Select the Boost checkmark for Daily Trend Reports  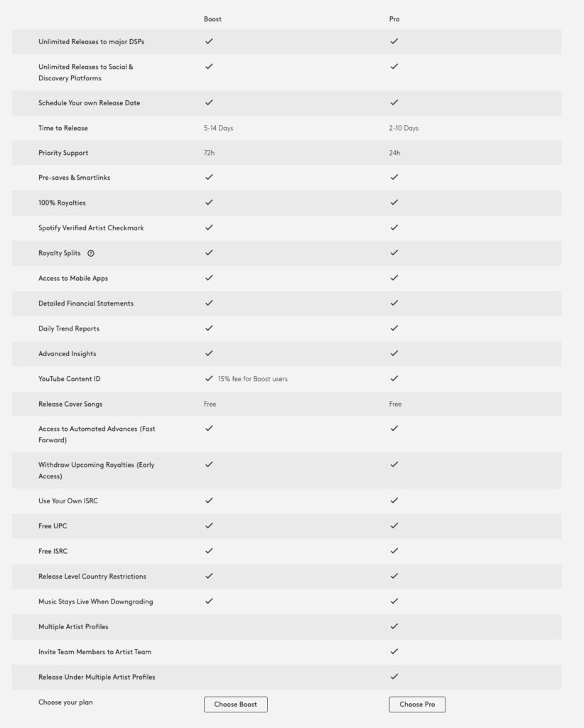tap(207, 328)
